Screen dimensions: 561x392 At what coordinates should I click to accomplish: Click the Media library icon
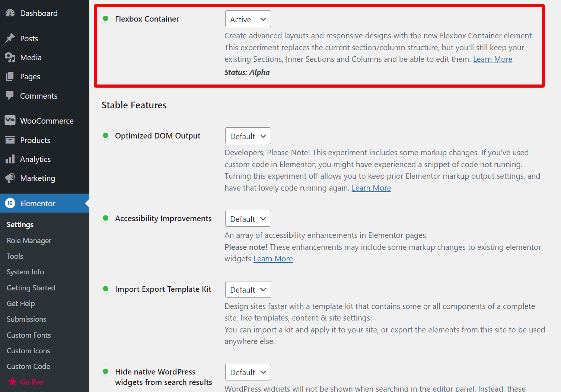point(10,57)
